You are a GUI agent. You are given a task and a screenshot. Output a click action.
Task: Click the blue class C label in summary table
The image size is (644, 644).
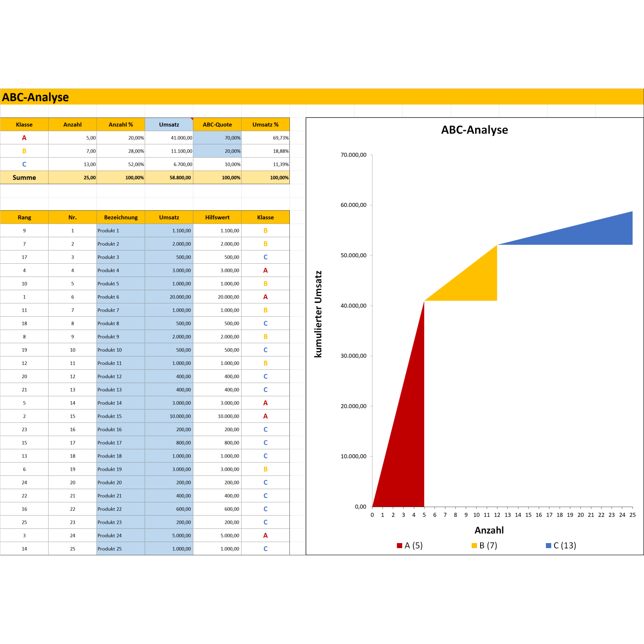pyautogui.click(x=24, y=164)
